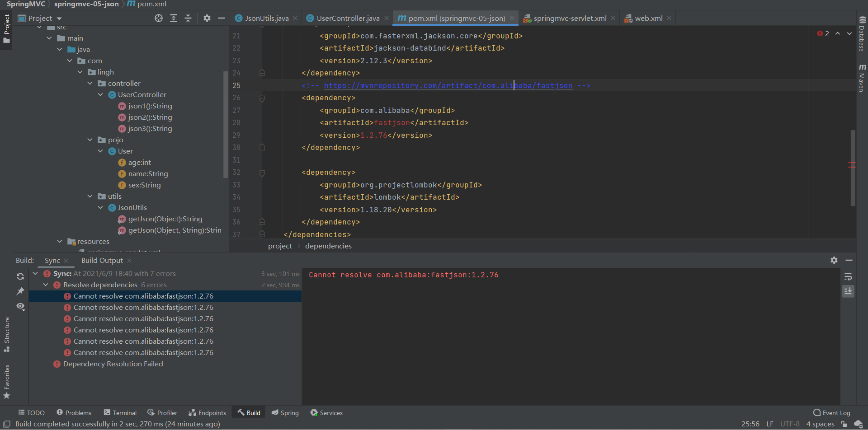Open the Services tool tab
Viewport: 868px width, 430px height.
click(326, 413)
